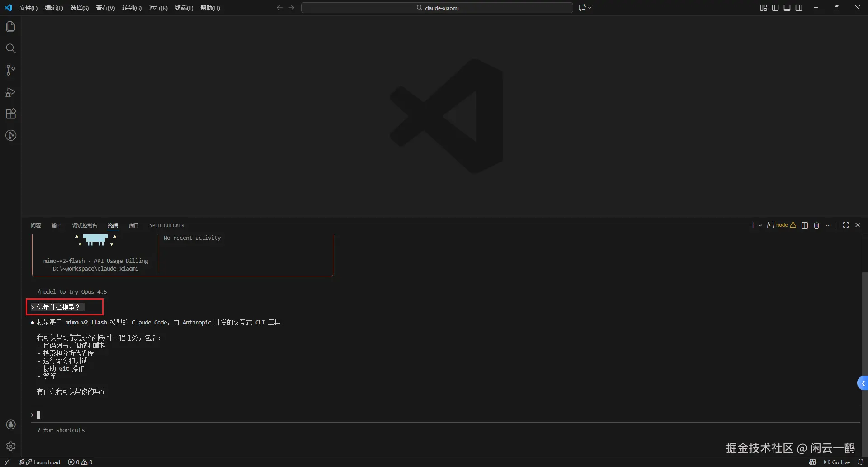Open the 终端(T) menu
Image resolution: width=868 pixels, height=467 pixels.
(x=184, y=8)
